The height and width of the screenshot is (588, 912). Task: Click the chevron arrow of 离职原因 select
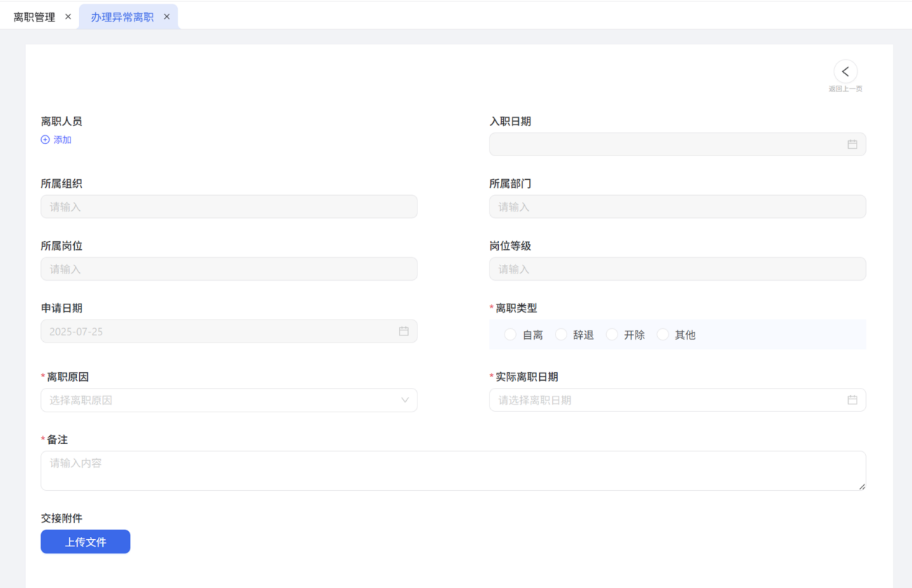click(x=405, y=400)
